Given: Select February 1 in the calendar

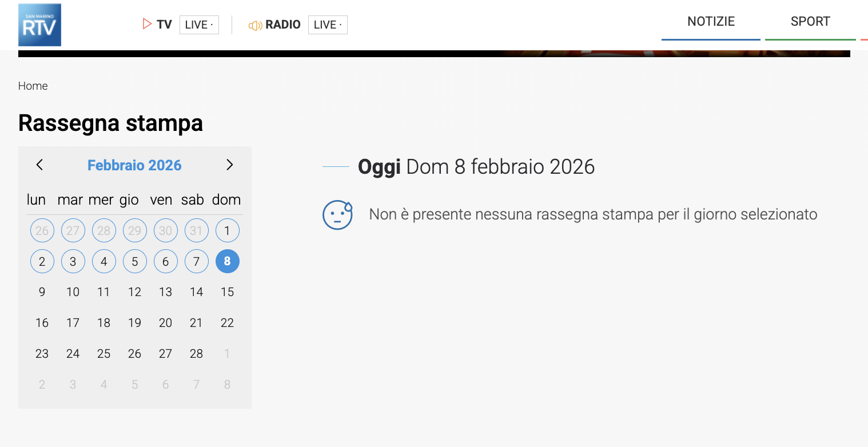Looking at the screenshot, I should [227, 231].
